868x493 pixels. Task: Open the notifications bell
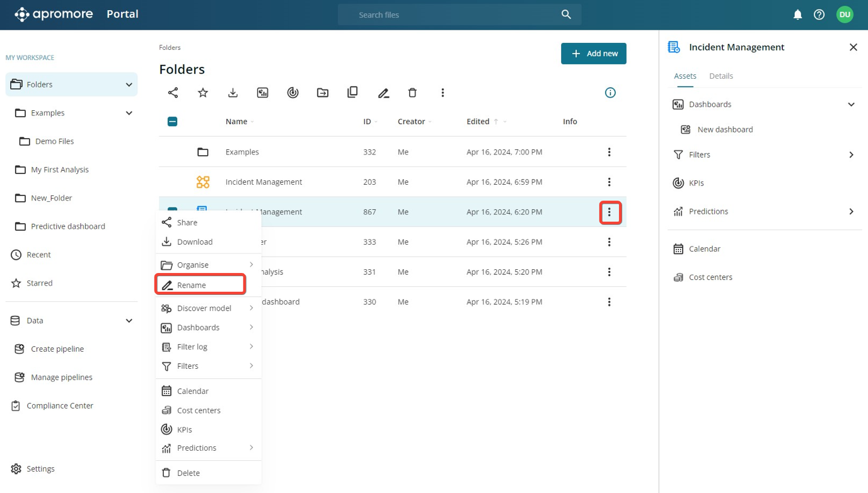coord(797,14)
